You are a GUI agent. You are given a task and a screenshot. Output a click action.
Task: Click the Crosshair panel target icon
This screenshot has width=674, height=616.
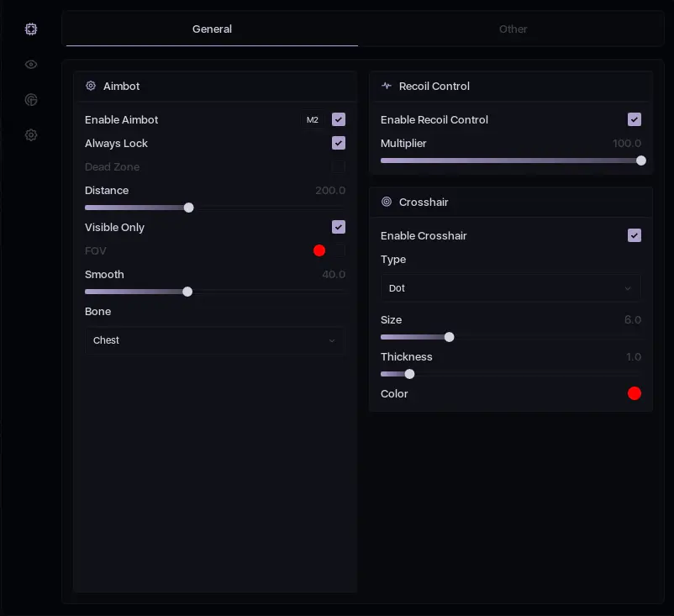click(387, 202)
